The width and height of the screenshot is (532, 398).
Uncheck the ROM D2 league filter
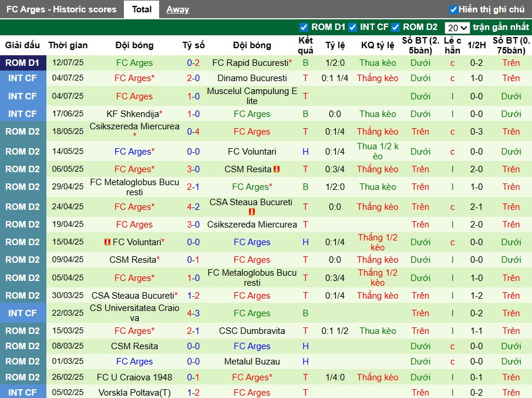(x=395, y=27)
